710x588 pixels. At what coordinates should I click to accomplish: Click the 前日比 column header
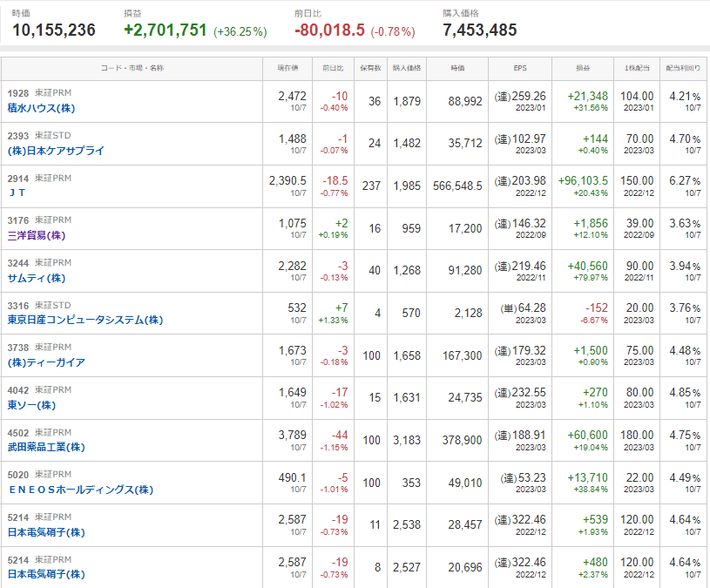click(334, 68)
